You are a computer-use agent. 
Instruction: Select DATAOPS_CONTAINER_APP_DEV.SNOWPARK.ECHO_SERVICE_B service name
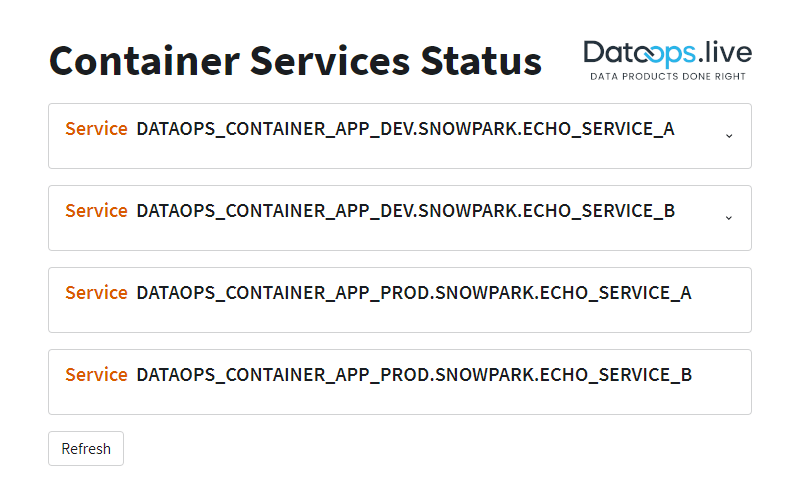pos(405,211)
